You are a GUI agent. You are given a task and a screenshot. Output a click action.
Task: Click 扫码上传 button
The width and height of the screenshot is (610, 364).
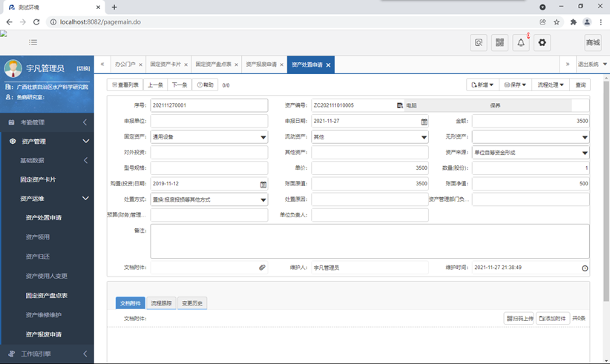[x=519, y=318]
